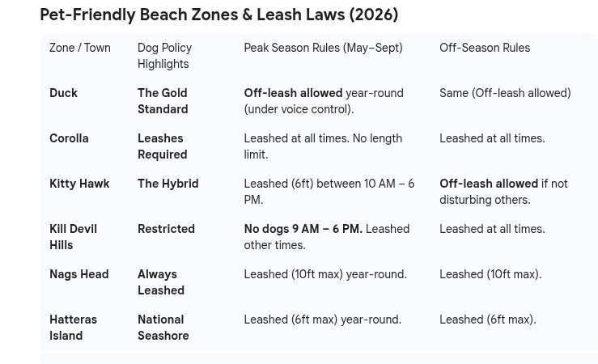
Task: Select the 'Zone / Town' column header
Action: (x=80, y=48)
